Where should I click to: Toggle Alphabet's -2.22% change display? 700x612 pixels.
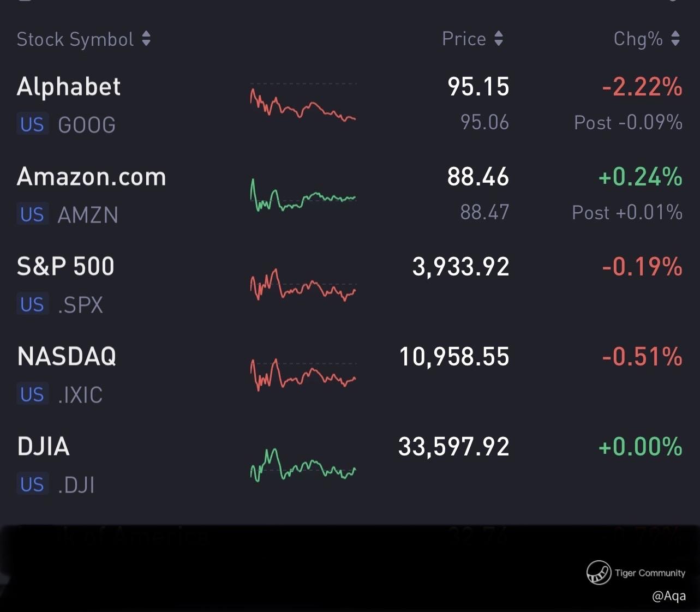pyautogui.click(x=642, y=87)
